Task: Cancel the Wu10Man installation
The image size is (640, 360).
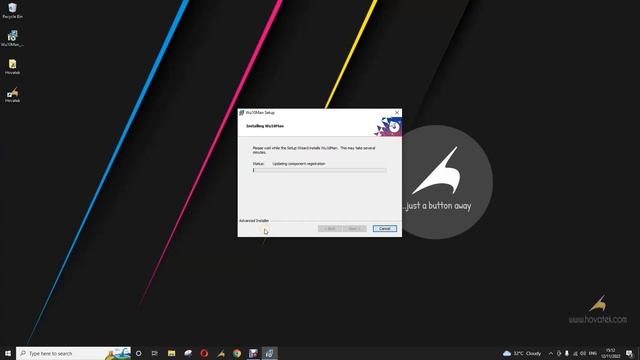Action: [x=384, y=229]
